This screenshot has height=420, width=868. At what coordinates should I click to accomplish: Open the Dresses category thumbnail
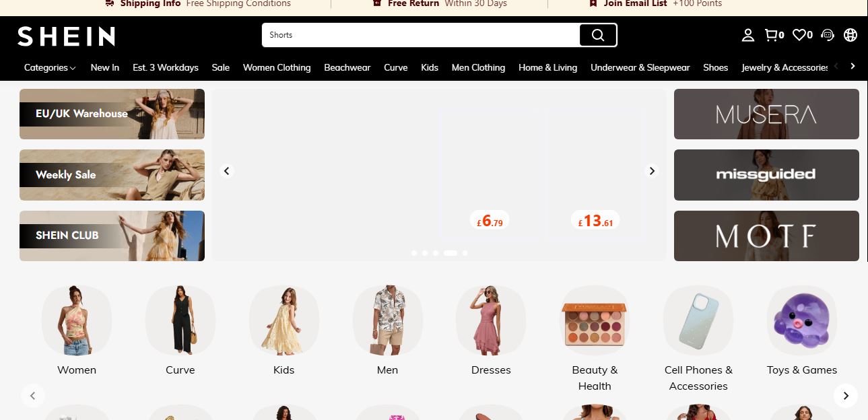tap(491, 320)
